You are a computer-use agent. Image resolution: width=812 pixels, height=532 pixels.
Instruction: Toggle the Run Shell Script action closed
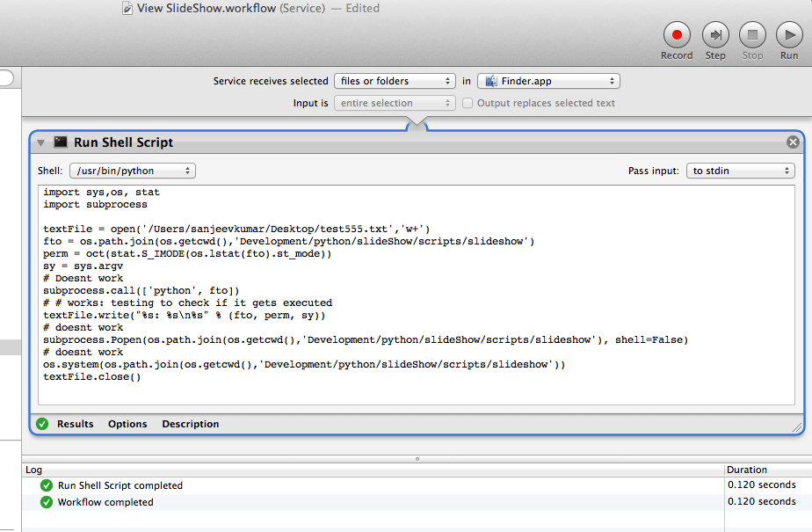point(40,142)
